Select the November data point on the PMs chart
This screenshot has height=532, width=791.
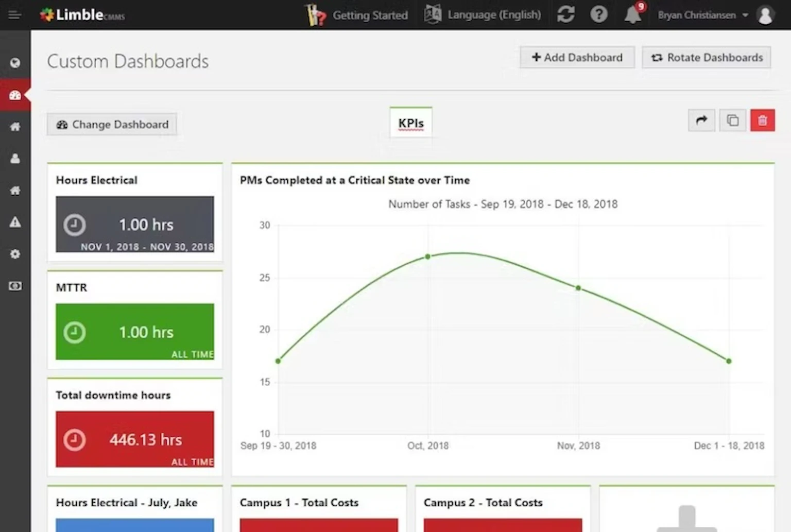pyautogui.click(x=578, y=288)
